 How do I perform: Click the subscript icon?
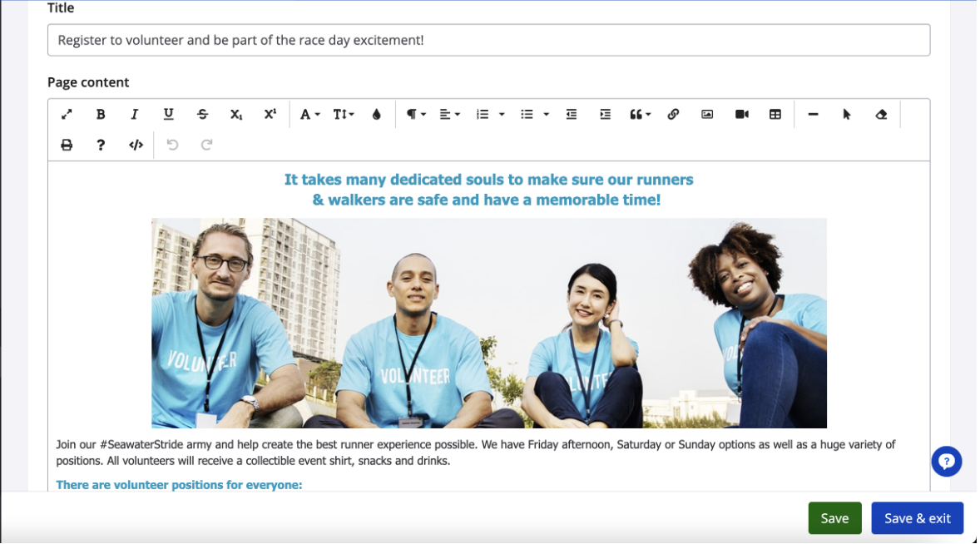click(x=236, y=115)
